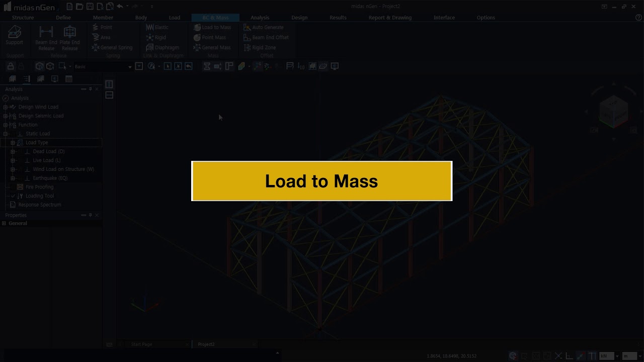
Task: Click Point Mass in ribbon
Action: coord(210,37)
